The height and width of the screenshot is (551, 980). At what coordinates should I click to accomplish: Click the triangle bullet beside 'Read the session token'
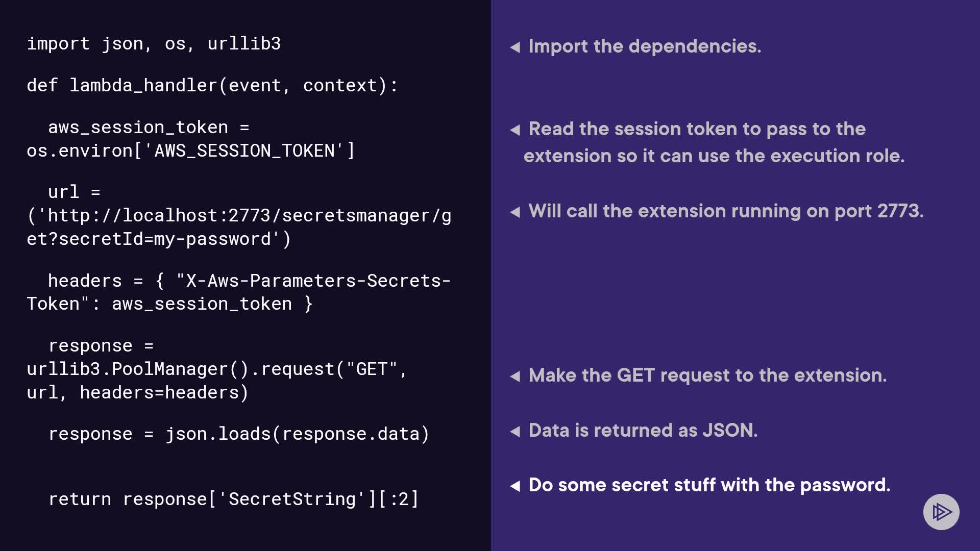coord(516,130)
